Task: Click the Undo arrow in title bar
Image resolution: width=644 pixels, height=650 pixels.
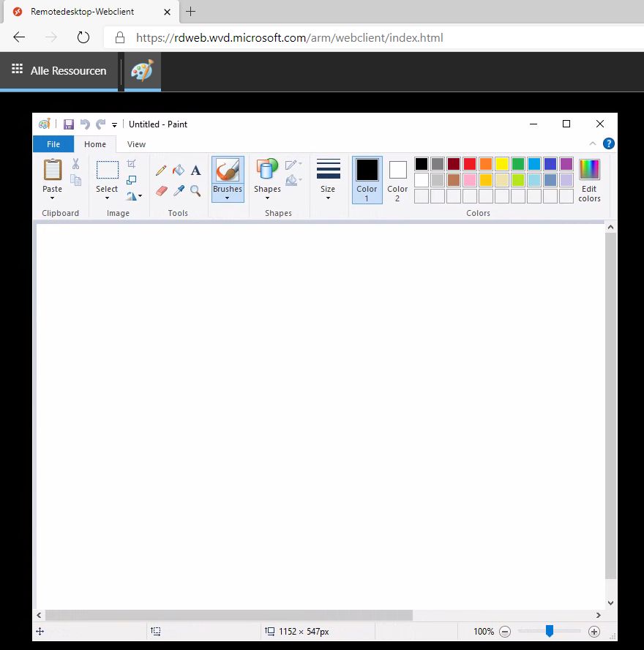Action: [x=85, y=124]
